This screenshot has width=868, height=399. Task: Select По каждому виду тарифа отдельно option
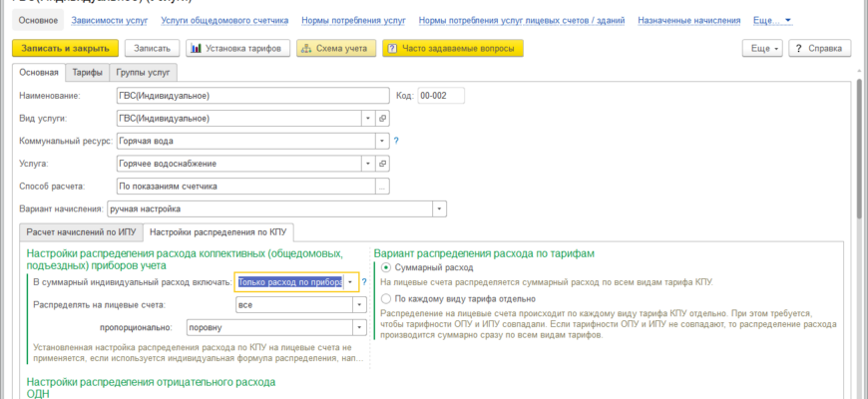click(386, 299)
